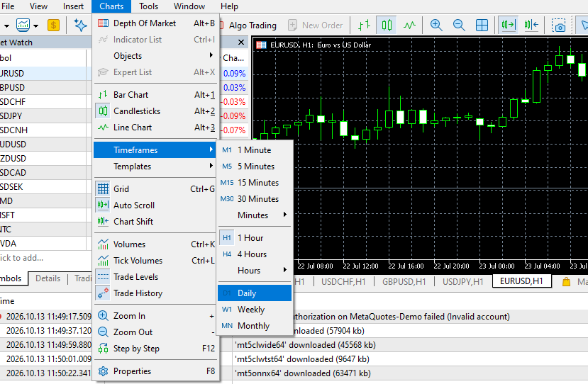Click sparkle star toolbar icon
The height and width of the screenshot is (384, 588).
click(80, 26)
